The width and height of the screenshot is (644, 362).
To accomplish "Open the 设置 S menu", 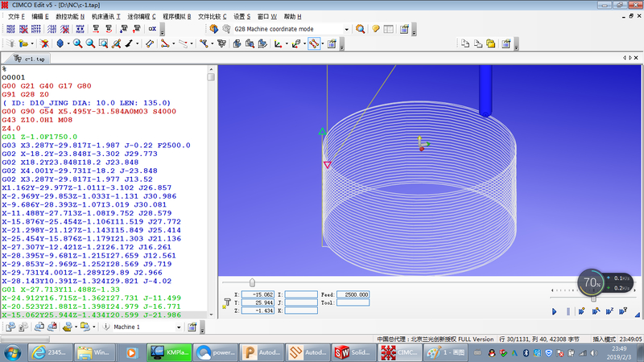I will 242,16.
